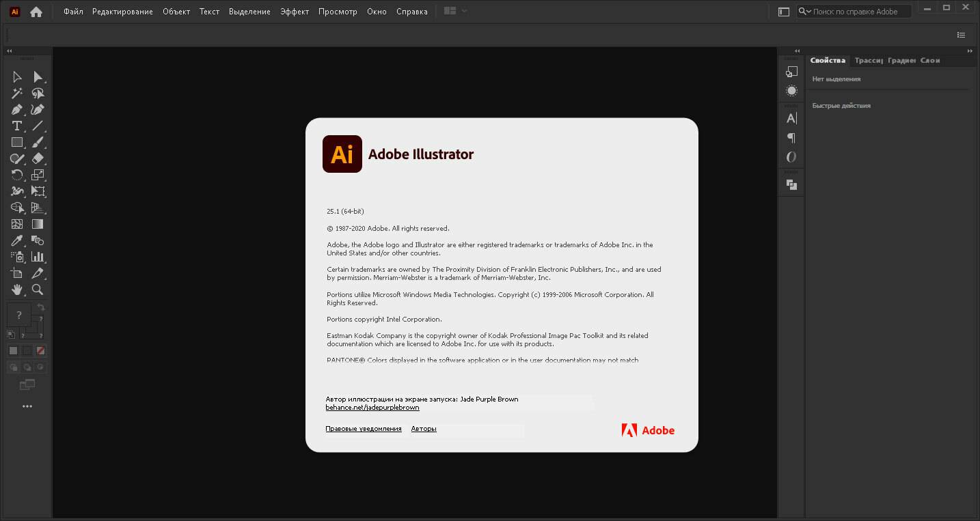The width and height of the screenshot is (980, 521).
Task: Activate the Curvature tool
Action: 38,109
